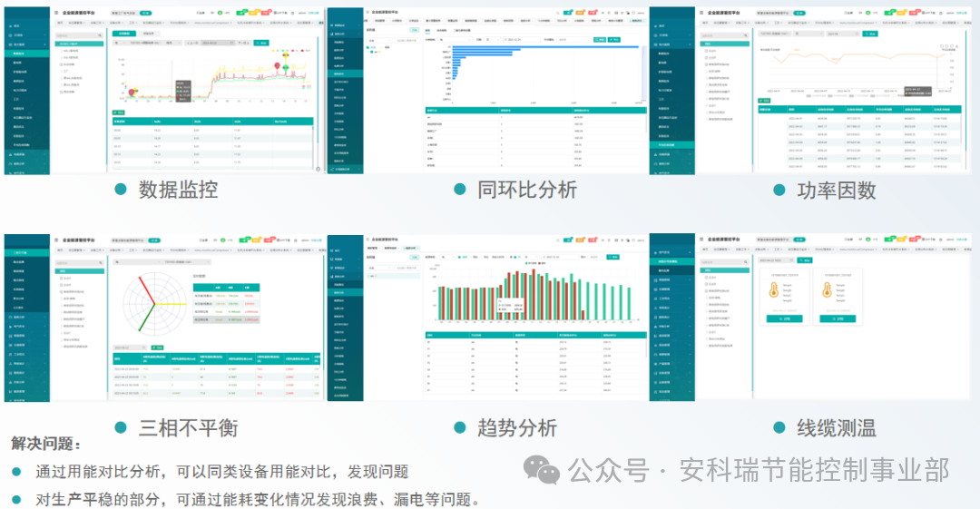Click detail button on first 线缆测温 card
Viewport: 980px width, 509px height.
point(784,318)
